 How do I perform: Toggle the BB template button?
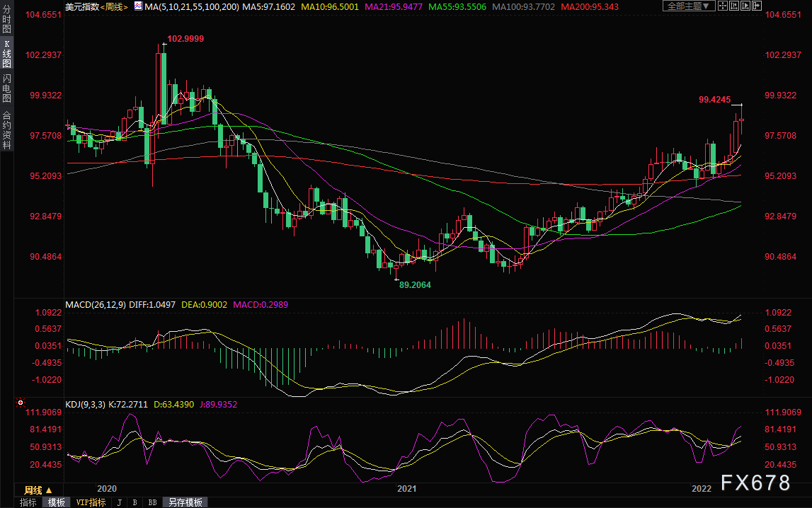tap(152, 502)
